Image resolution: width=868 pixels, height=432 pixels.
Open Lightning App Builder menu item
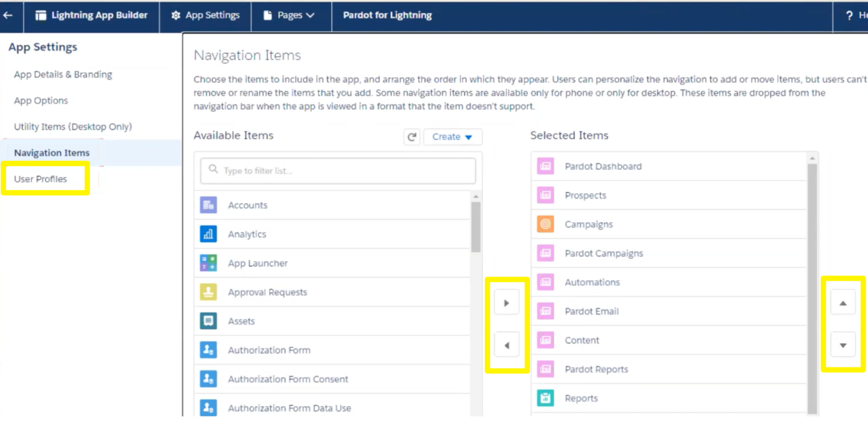tap(91, 16)
